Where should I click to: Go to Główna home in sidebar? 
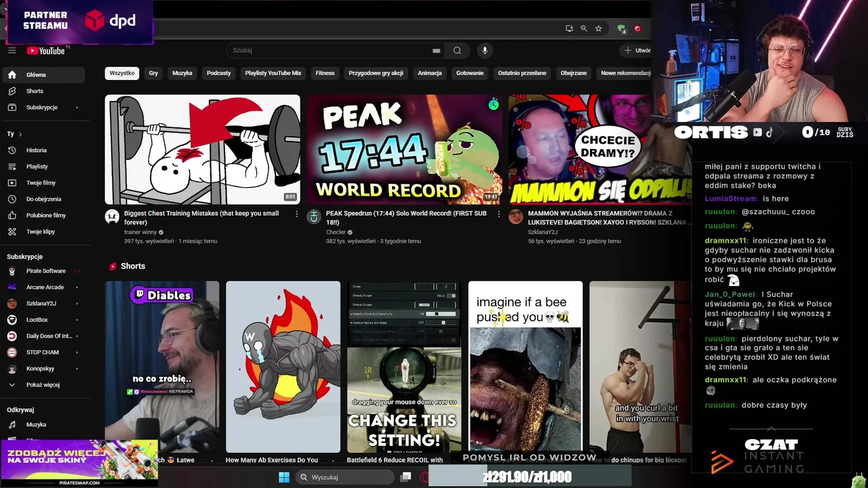coord(43,75)
